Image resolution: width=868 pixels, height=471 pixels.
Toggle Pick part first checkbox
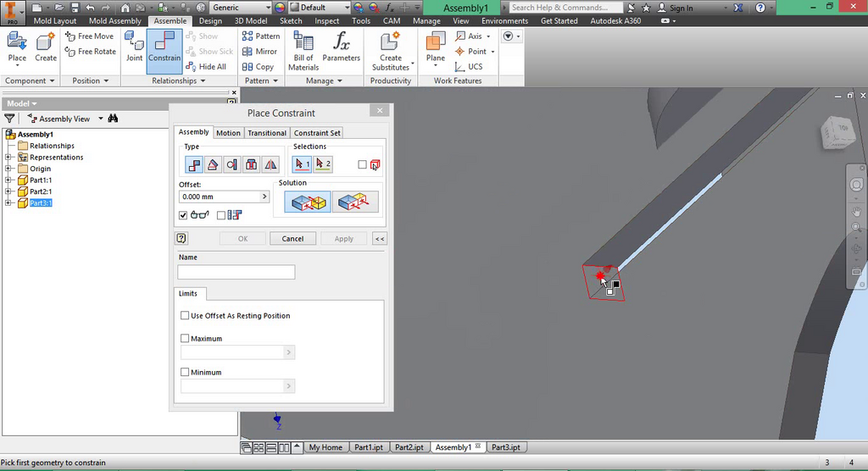pyautogui.click(x=362, y=164)
